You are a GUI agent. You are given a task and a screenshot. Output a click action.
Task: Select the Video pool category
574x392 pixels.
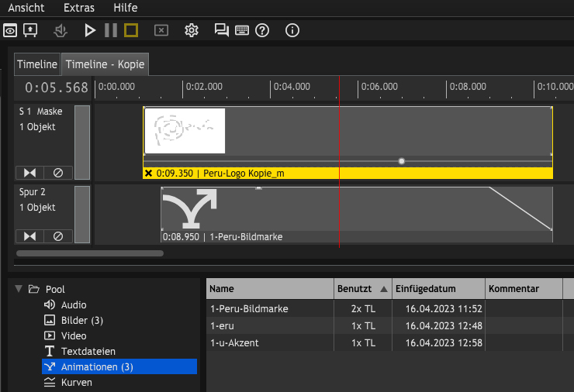tap(65, 335)
